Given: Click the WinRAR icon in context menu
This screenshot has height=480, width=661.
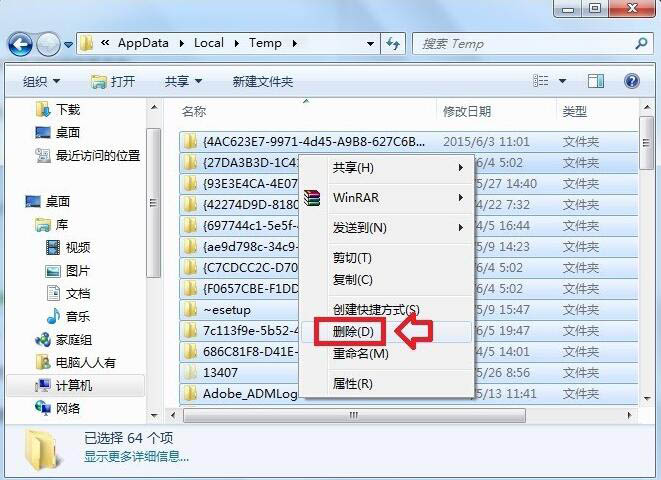Looking at the screenshot, I should [313, 198].
